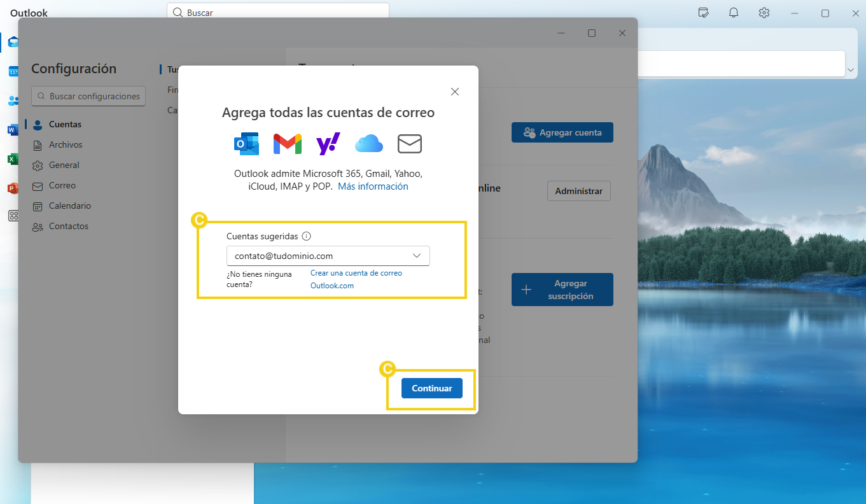This screenshot has height=504, width=866.
Task: Click the Buscar configuraciones search field
Action: click(88, 96)
